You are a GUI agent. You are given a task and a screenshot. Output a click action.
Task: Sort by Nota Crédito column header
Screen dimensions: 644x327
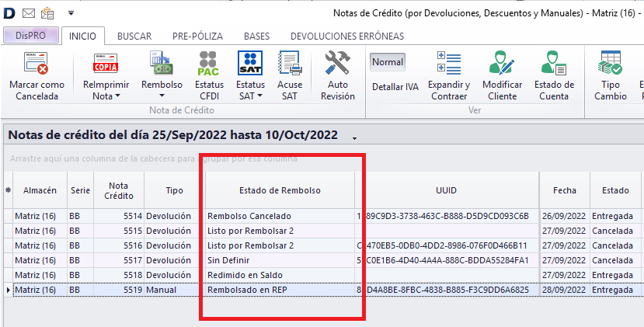119,190
